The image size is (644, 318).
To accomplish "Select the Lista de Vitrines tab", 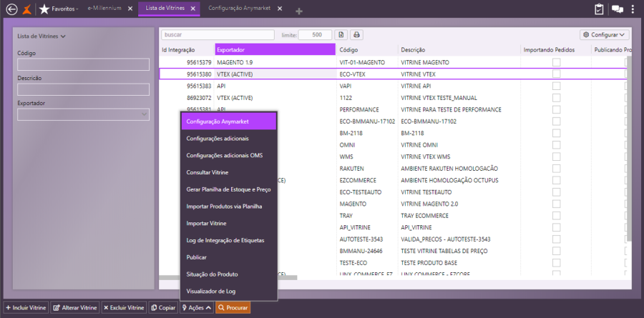I will tap(165, 8).
